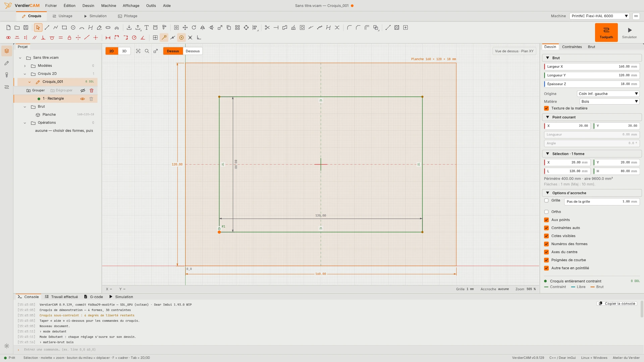
Task: Expand the Modèles folder
Action: tap(25, 66)
